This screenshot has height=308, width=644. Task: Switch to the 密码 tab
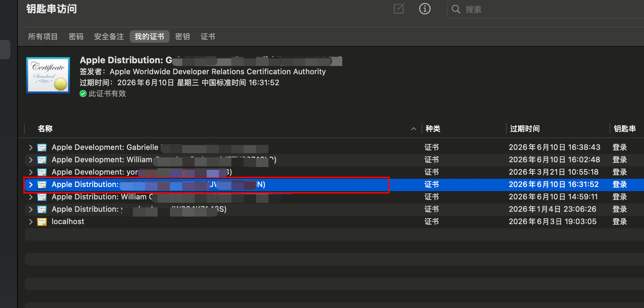(x=76, y=36)
